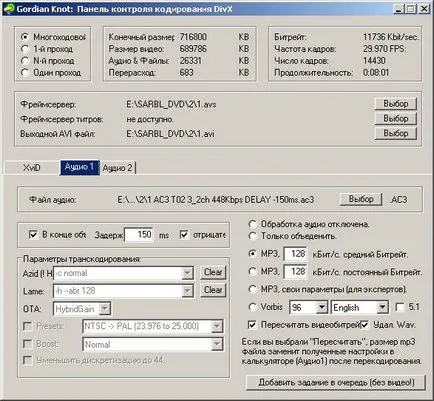Select Обработка аудио отключена option

click(253, 224)
